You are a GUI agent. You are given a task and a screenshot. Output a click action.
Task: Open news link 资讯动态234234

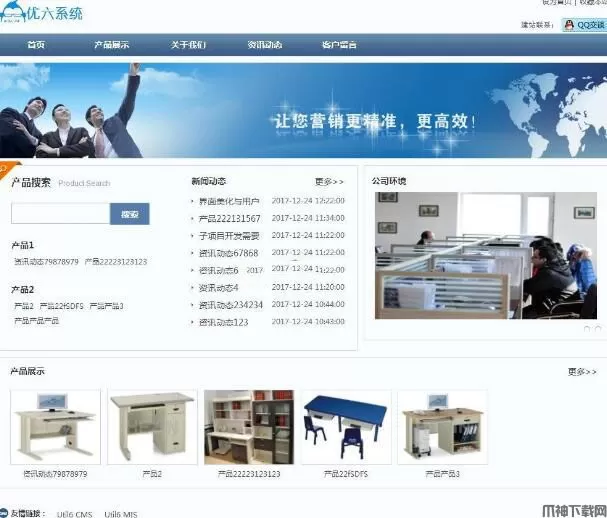coord(231,305)
